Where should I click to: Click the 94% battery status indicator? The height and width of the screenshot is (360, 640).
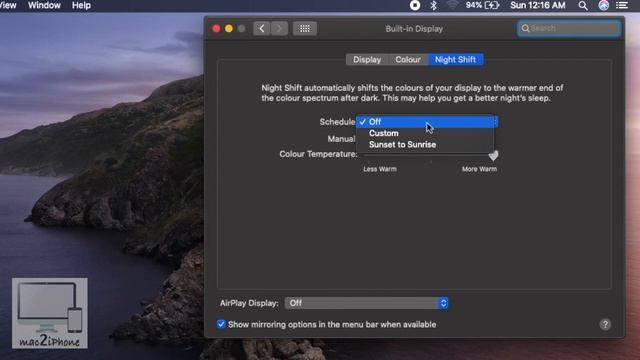(x=482, y=5)
